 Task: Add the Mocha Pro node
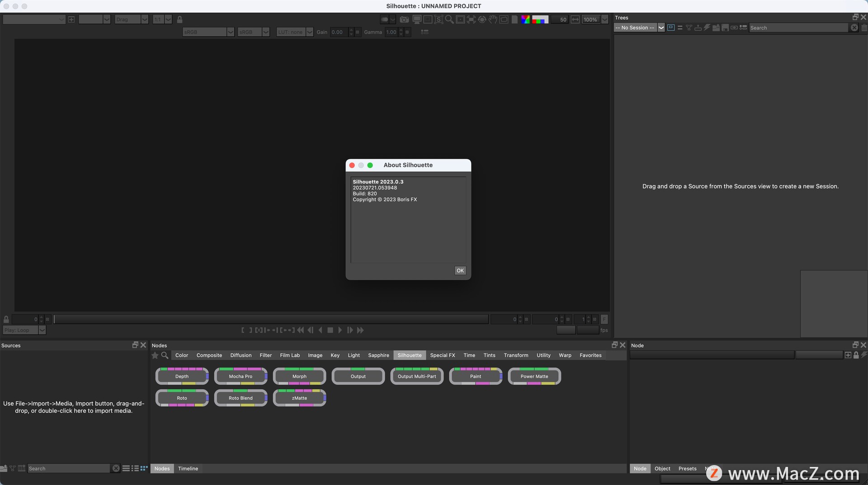point(241,376)
